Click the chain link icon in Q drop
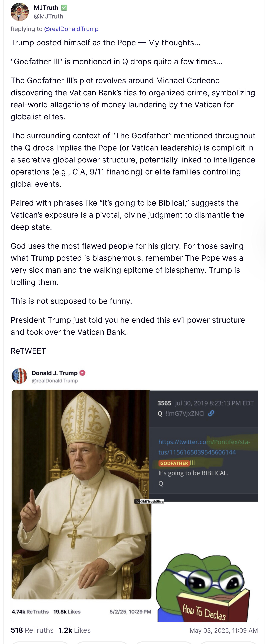266x644 pixels. [211, 413]
